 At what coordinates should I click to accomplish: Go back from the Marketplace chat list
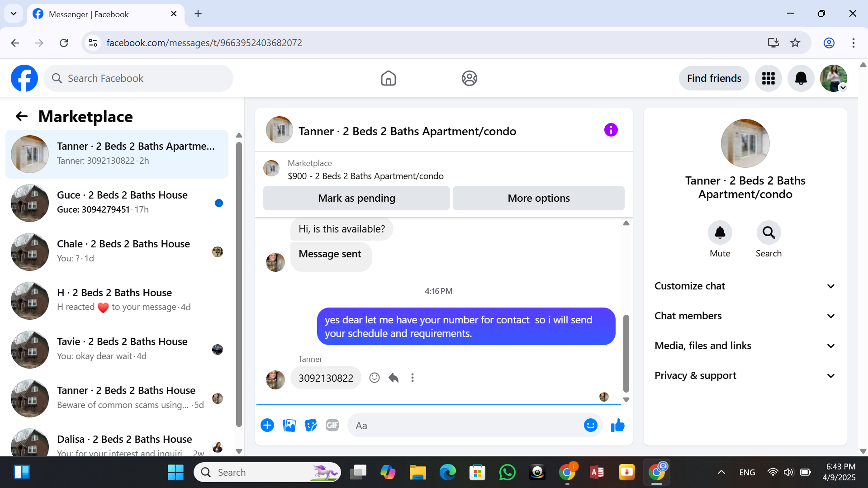(21, 117)
